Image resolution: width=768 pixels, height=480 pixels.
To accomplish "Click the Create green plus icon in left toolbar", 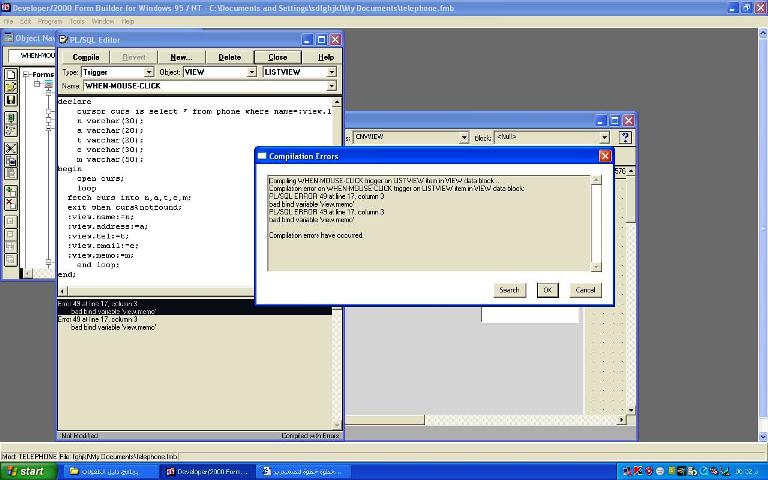I will [x=11, y=191].
